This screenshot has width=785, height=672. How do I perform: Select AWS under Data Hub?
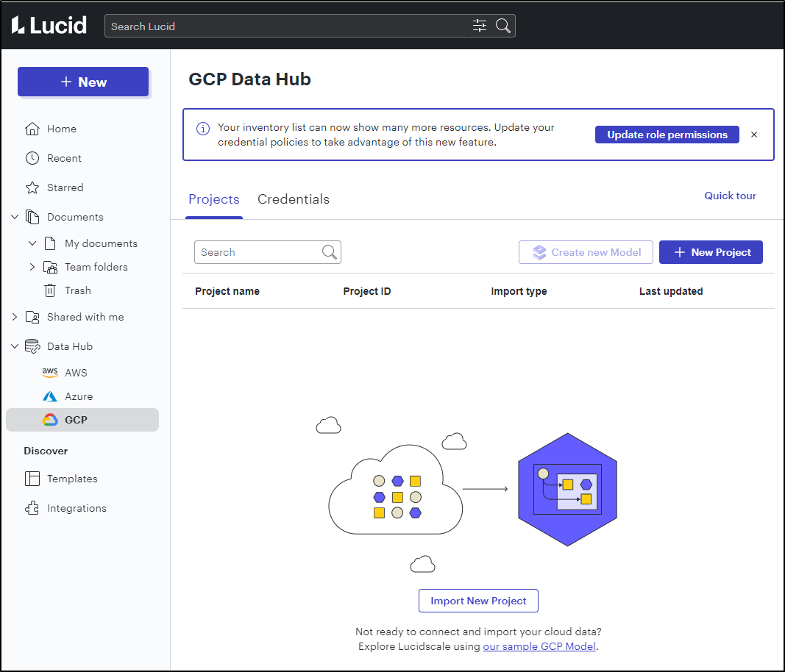(x=76, y=373)
